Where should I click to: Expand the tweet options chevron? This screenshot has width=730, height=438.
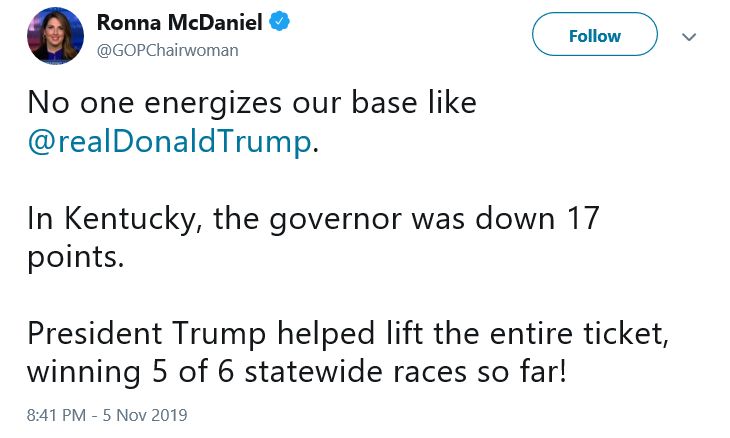(x=688, y=36)
